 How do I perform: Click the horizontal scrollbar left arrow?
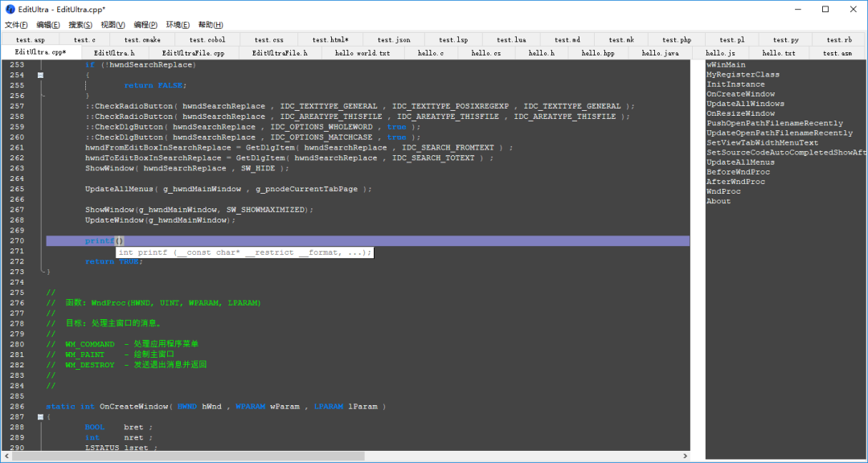coord(6,457)
